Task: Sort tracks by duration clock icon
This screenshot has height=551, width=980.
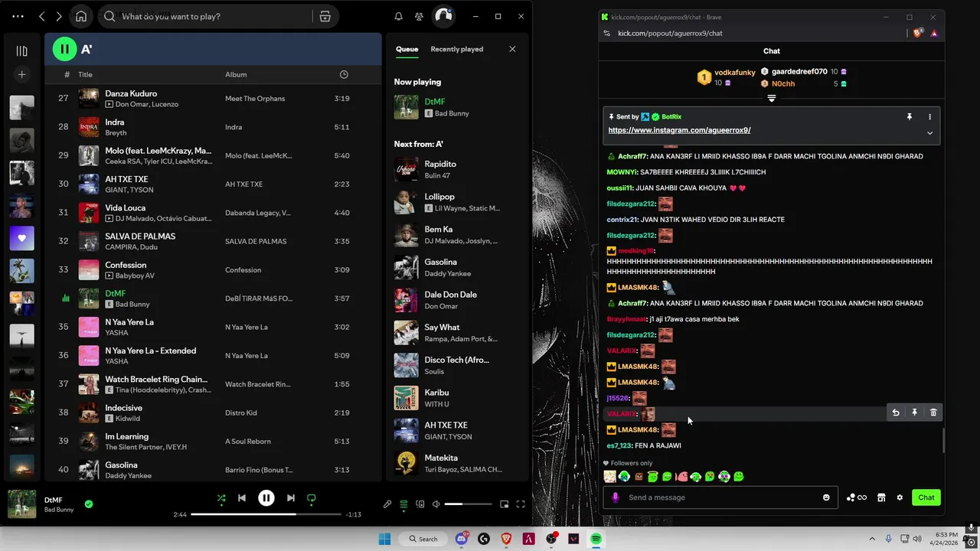Action: point(344,74)
